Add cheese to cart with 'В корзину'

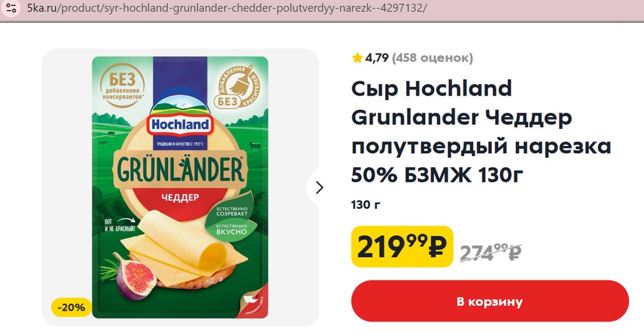(489, 301)
